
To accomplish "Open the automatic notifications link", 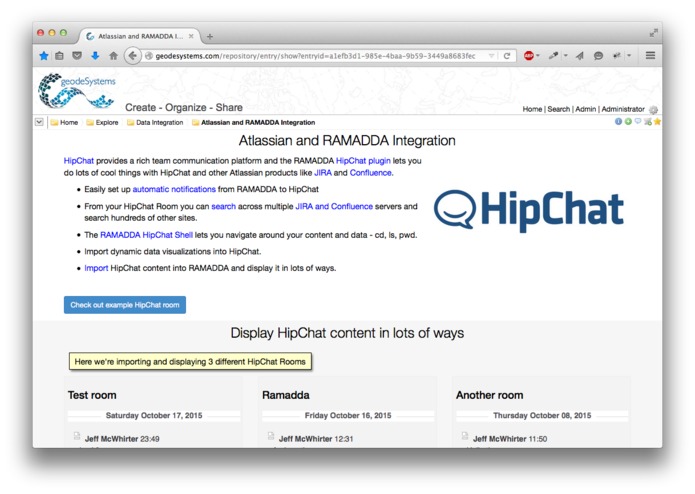I will click(x=174, y=189).
